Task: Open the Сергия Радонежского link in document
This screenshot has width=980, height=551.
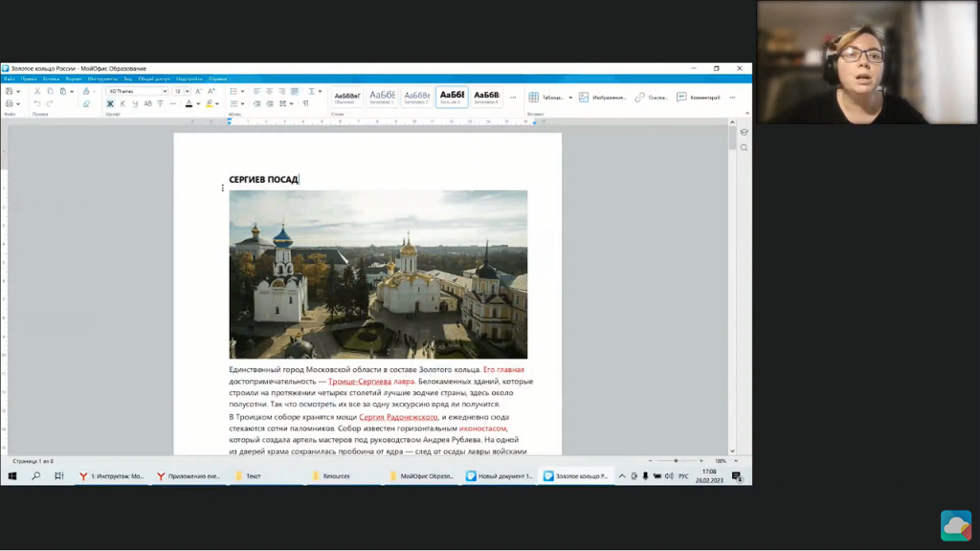Action: (x=398, y=417)
